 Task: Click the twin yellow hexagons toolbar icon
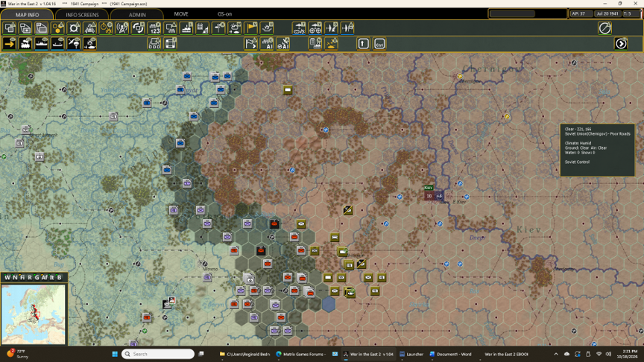click(57, 28)
